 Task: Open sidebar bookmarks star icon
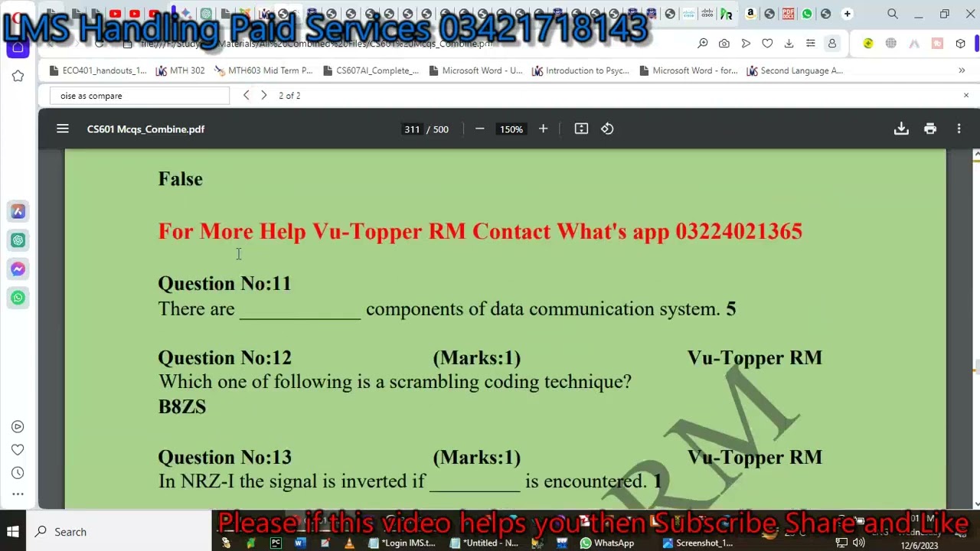[18, 76]
